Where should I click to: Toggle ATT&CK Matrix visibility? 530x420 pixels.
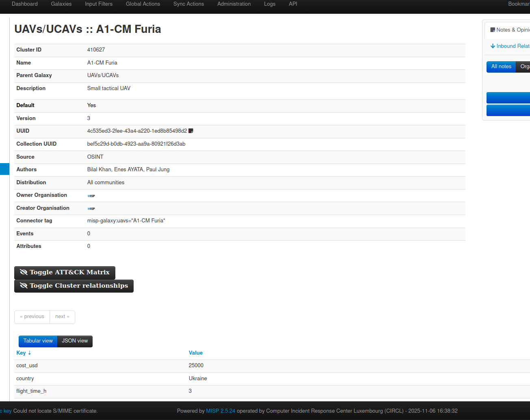click(x=65, y=273)
